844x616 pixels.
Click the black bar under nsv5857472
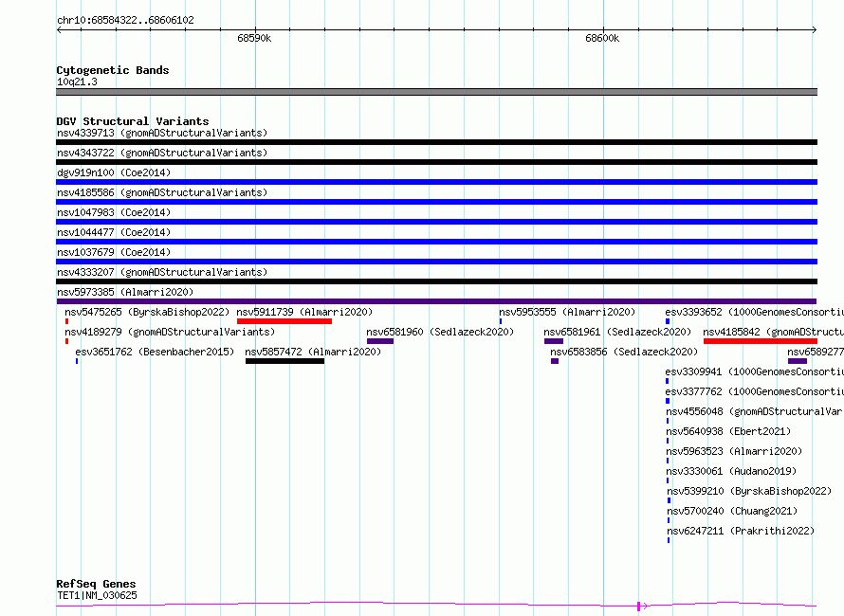click(284, 361)
